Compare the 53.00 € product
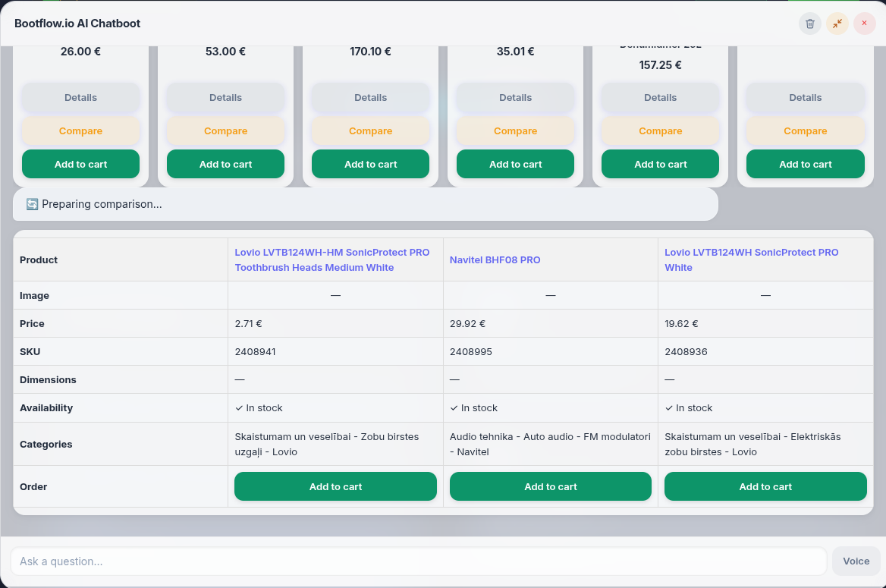886x588 pixels. coord(225,131)
